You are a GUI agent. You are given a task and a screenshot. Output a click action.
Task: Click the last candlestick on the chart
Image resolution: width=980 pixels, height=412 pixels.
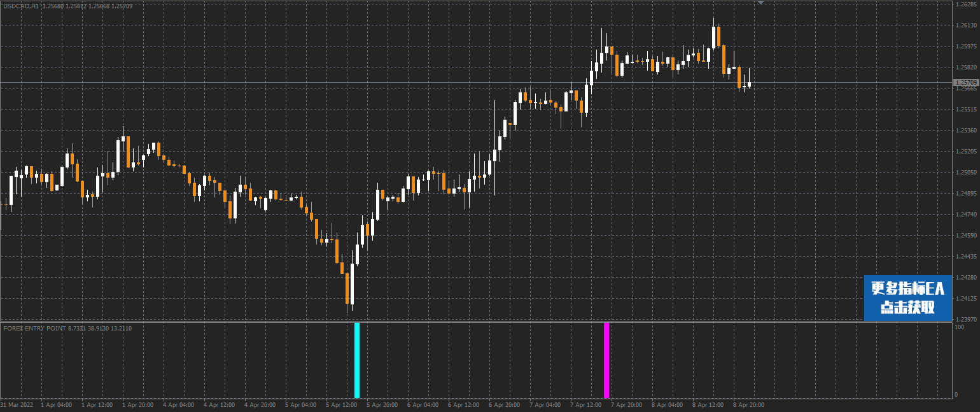750,83
